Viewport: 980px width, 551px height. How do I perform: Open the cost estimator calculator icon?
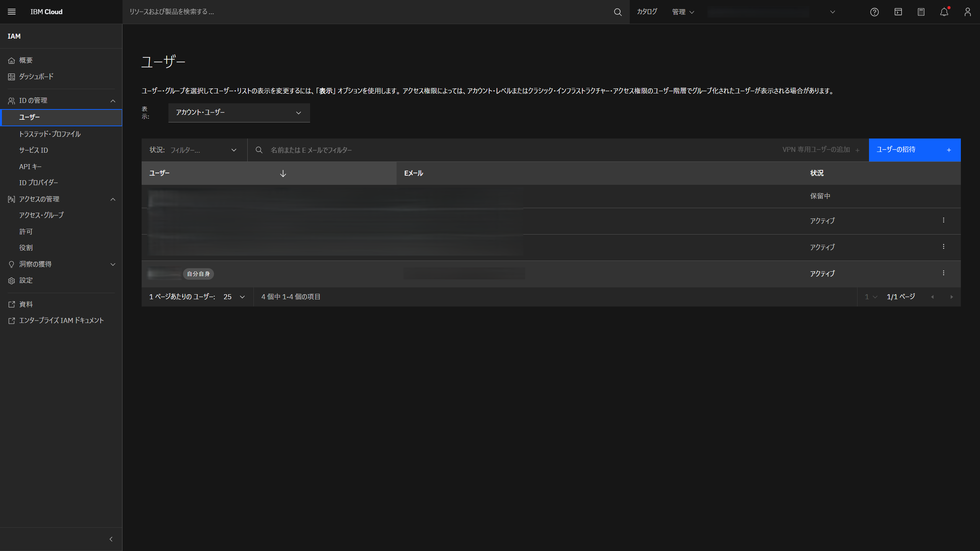(x=921, y=12)
